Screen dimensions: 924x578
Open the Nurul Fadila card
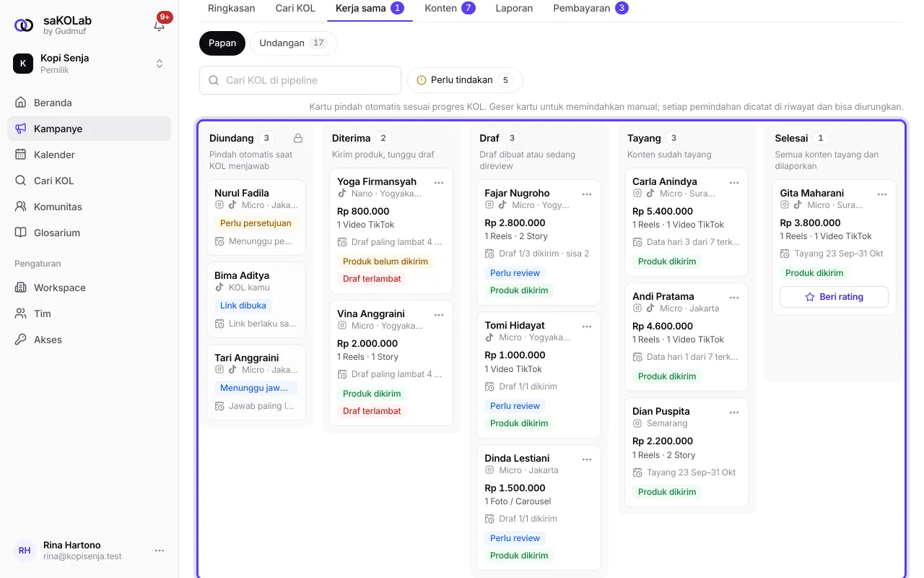click(256, 217)
